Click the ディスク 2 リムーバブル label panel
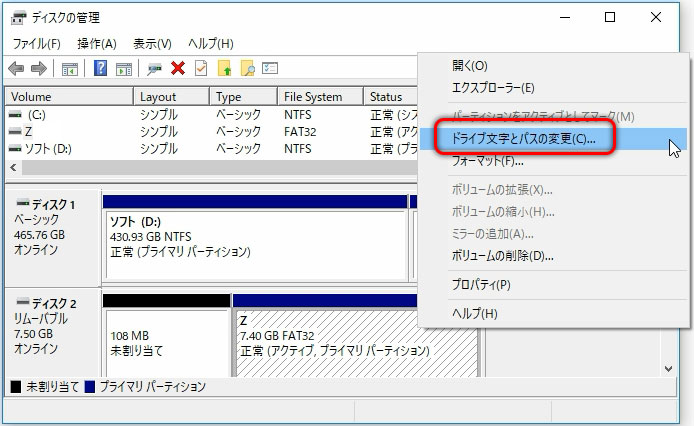 click(x=53, y=333)
